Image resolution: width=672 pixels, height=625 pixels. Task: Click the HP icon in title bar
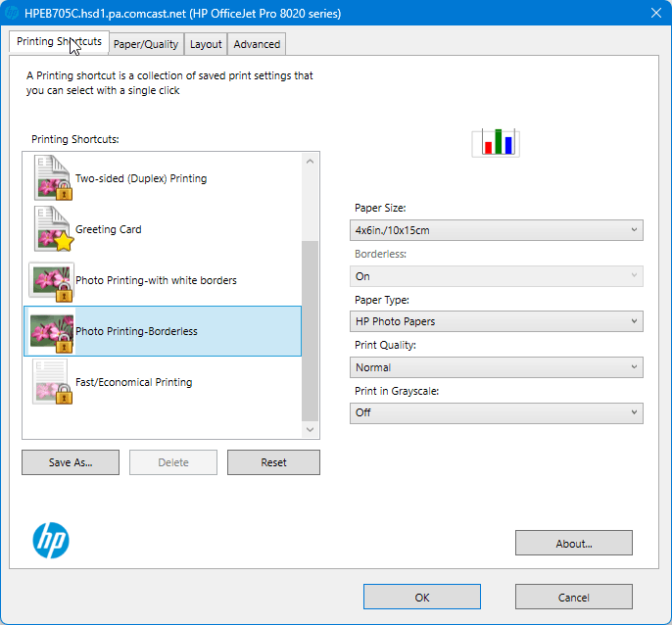[x=11, y=13]
